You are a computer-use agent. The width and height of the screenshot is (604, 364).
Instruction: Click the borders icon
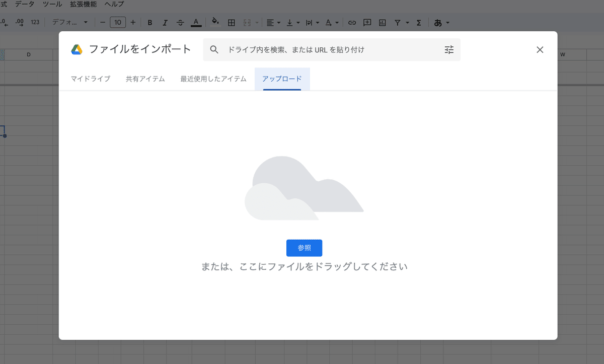[232, 22]
